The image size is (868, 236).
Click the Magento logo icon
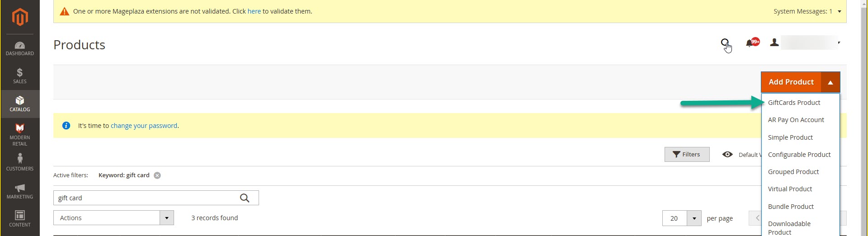(20, 17)
